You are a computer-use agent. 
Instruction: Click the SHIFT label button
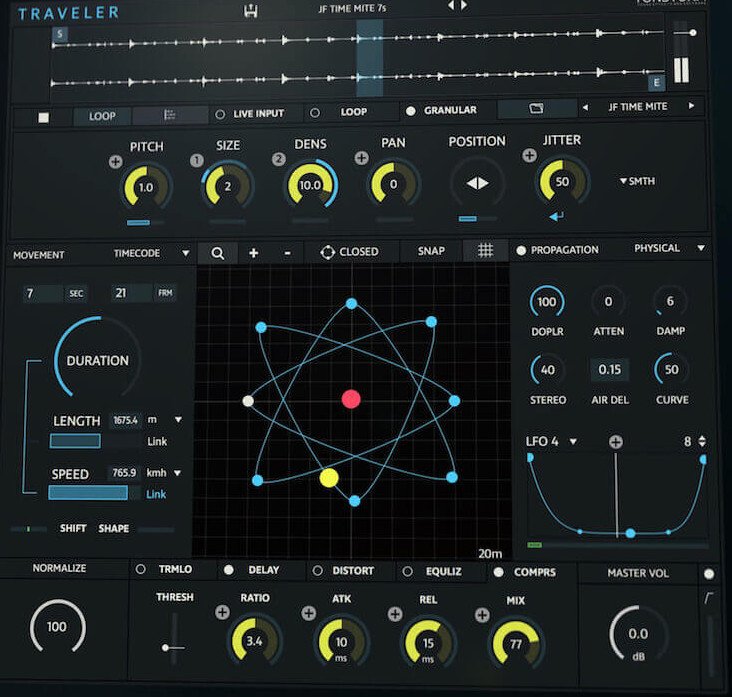tap(73, 528)
